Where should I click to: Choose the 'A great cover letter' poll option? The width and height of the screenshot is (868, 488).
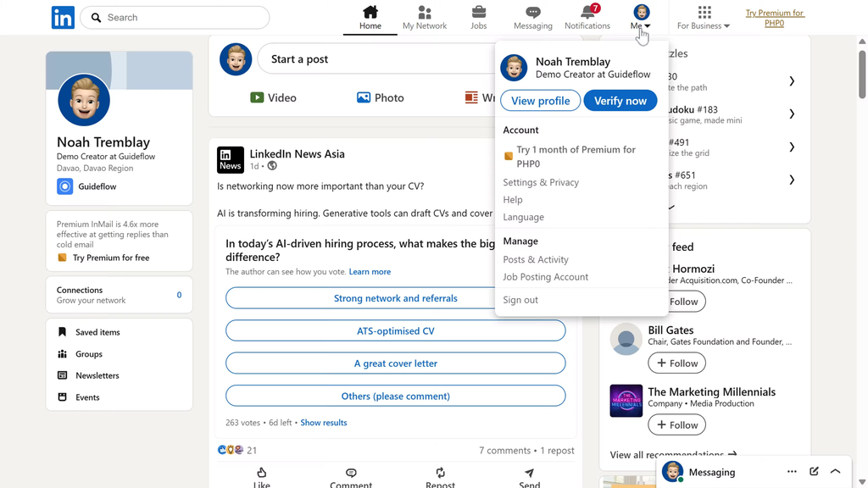[x=395, y=363]
